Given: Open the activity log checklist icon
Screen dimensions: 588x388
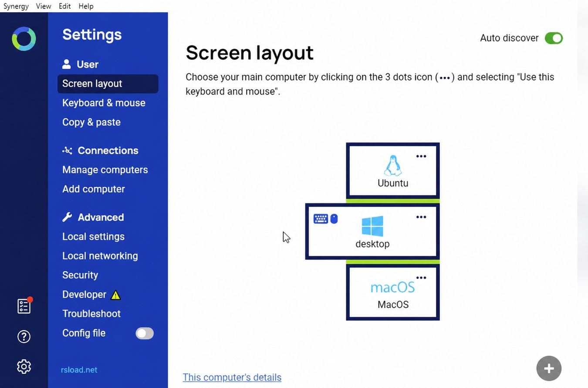Looking at the screenshot, I should [24, 305].
